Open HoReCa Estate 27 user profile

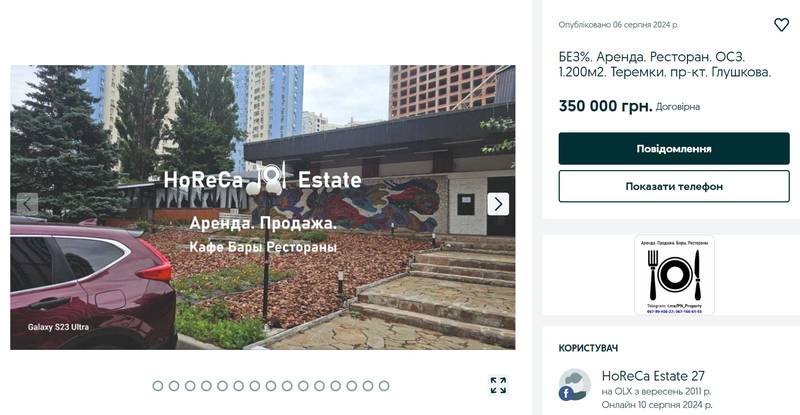tap(653, 376)
